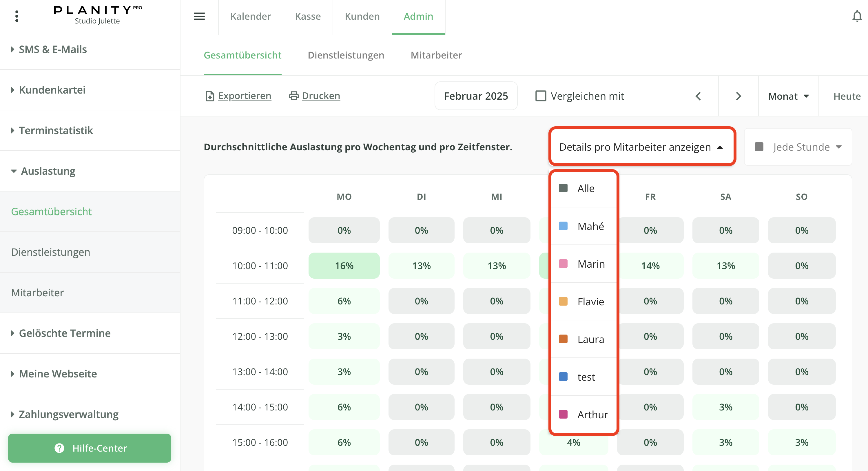Click the export file icon
The width and height of the screenshot is (868, 471).
209,96
